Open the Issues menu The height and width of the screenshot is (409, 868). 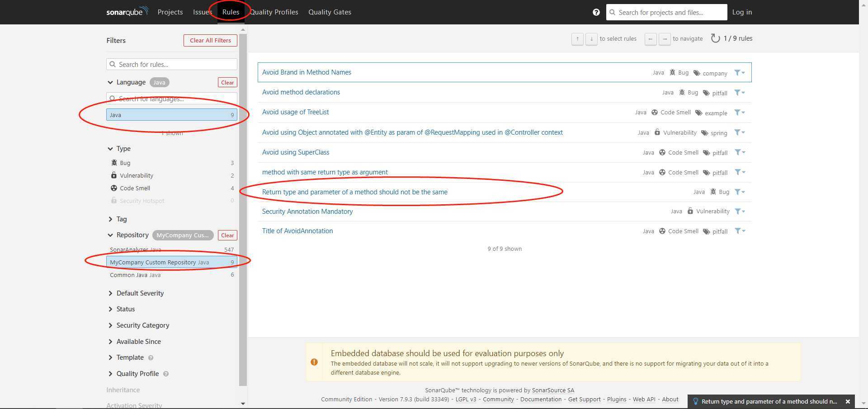click(203, 12)
